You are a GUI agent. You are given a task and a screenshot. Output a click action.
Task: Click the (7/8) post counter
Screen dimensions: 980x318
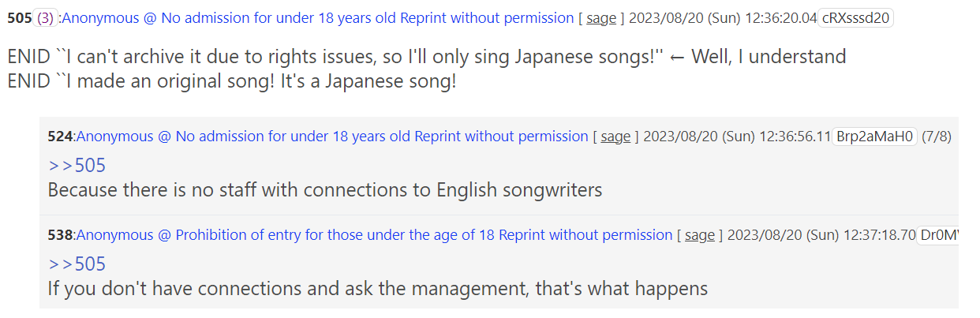click(937, 137)
